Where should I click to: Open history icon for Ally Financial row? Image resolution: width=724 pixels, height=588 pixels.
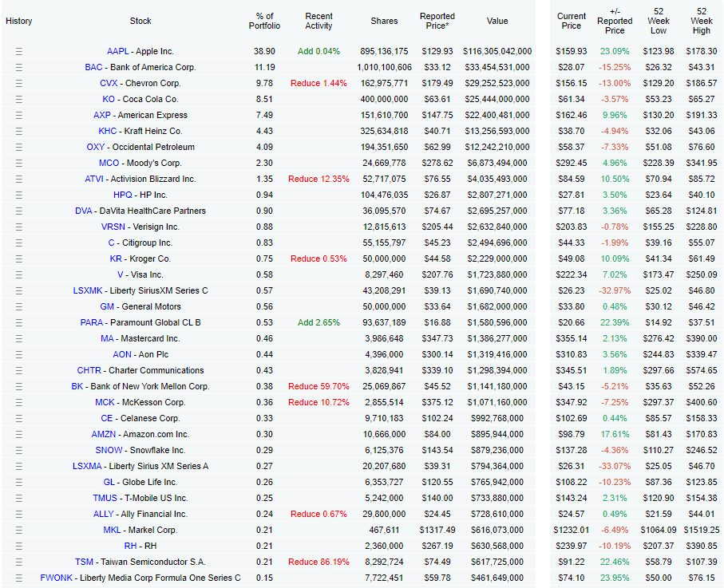[x=19, y=514]
